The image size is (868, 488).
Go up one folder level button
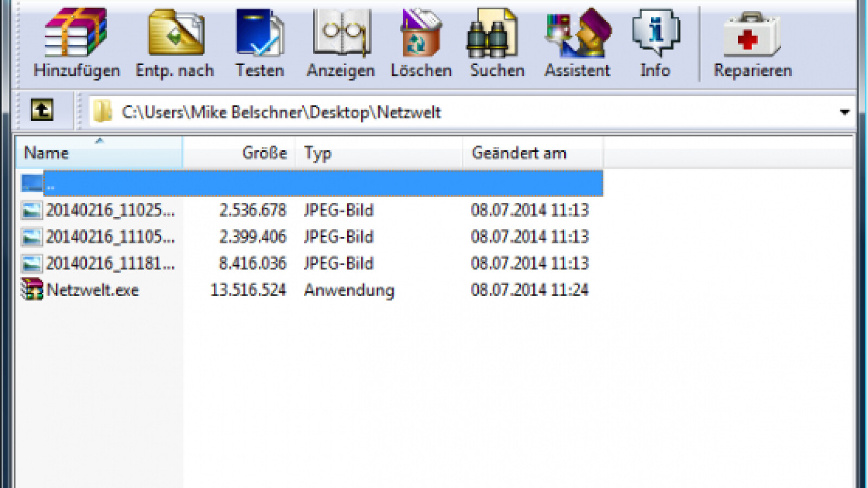click(x=42, y=110)
